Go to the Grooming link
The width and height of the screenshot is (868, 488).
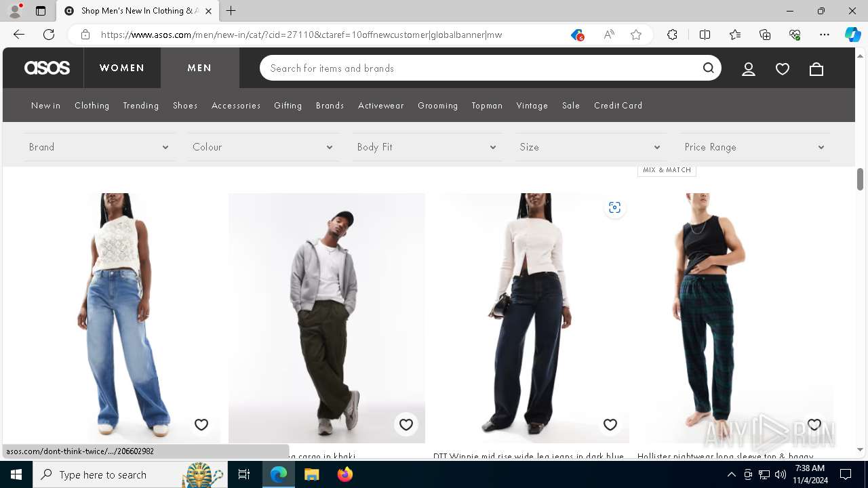438,106
